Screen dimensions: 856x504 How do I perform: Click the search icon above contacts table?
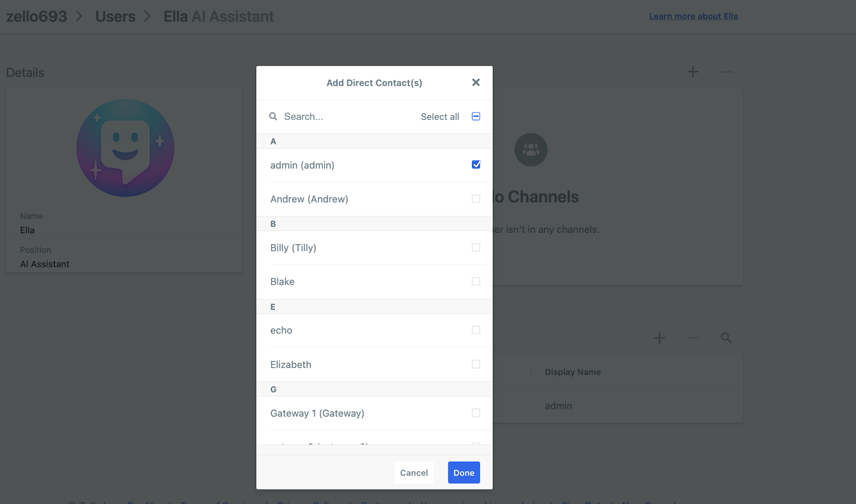(x=726, y=338)
